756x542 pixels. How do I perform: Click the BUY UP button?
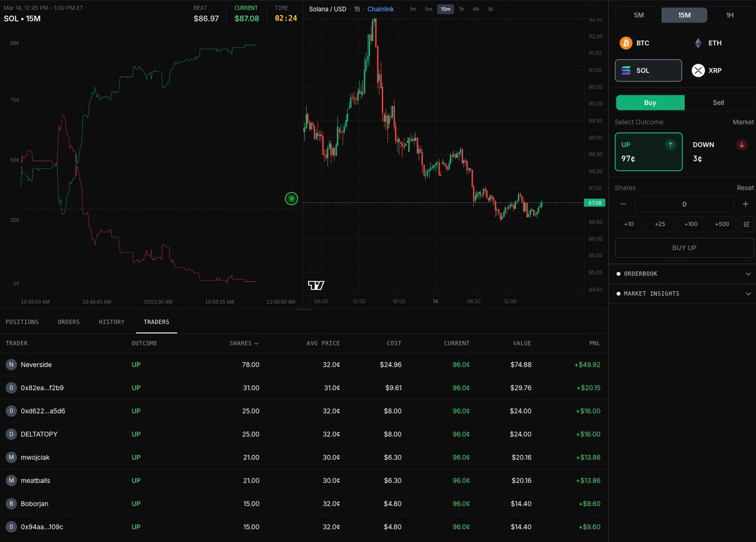click(684, 248)
